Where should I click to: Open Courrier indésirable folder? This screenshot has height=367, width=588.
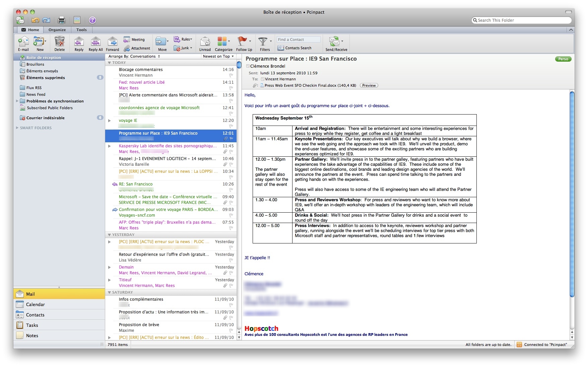tap(59, 118)
